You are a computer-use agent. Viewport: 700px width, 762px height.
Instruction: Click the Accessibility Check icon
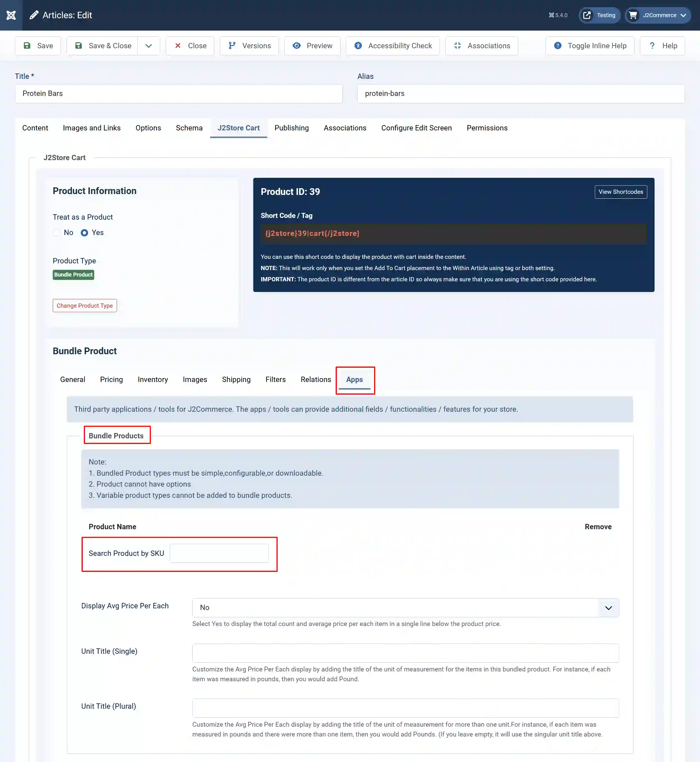358,46
